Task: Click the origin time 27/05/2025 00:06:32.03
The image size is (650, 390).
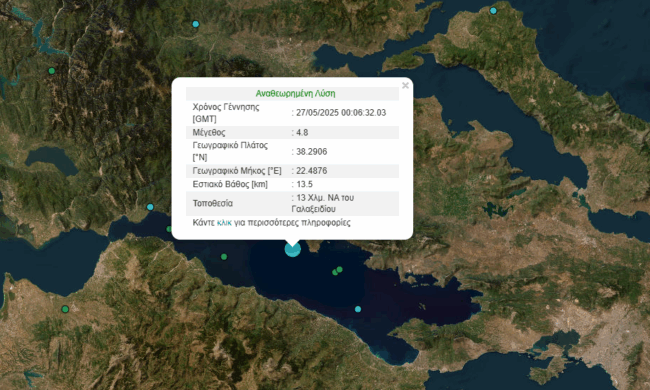Action: coord(341,113)
